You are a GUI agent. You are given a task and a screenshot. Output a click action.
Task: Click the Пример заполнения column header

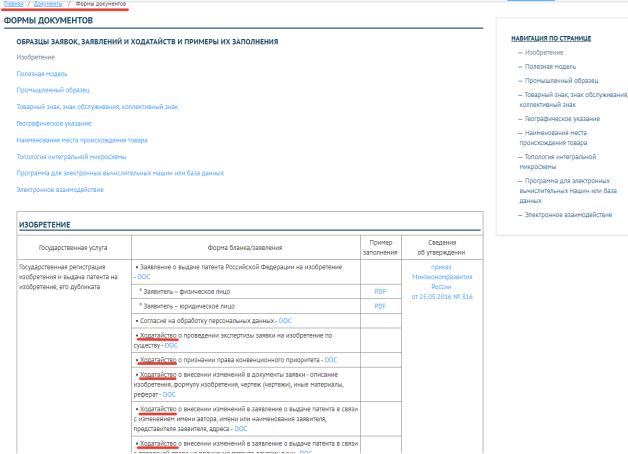(380, 247)
